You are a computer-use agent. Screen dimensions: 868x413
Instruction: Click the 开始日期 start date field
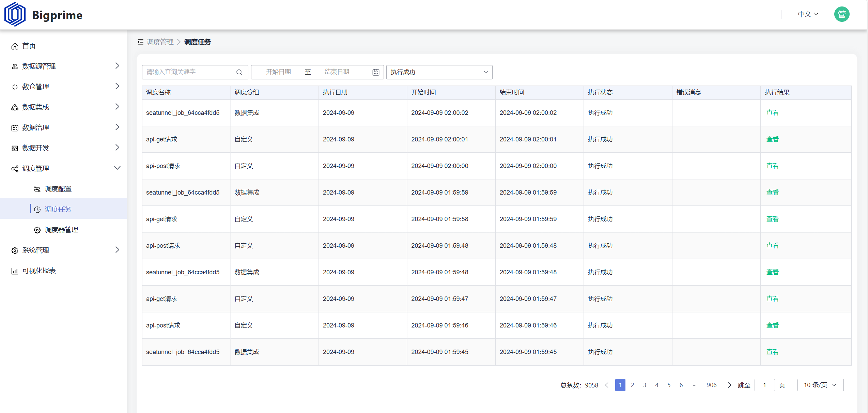pos(278,72)
